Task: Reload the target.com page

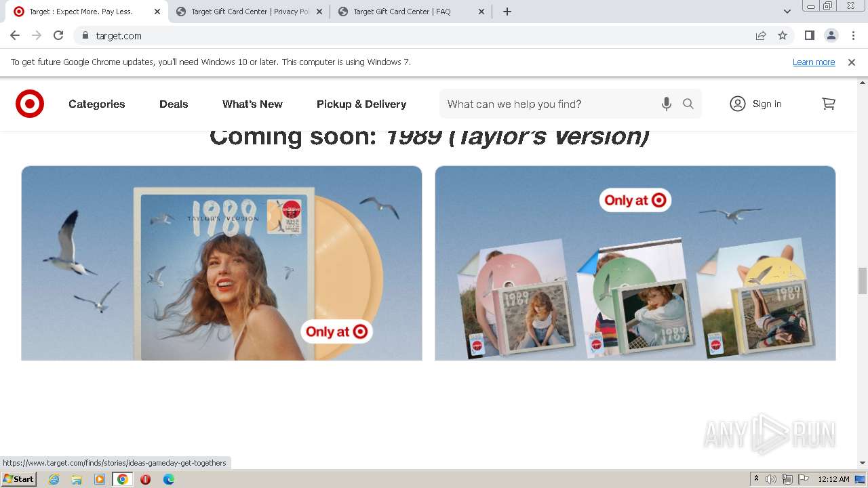Action: [58, 35]
